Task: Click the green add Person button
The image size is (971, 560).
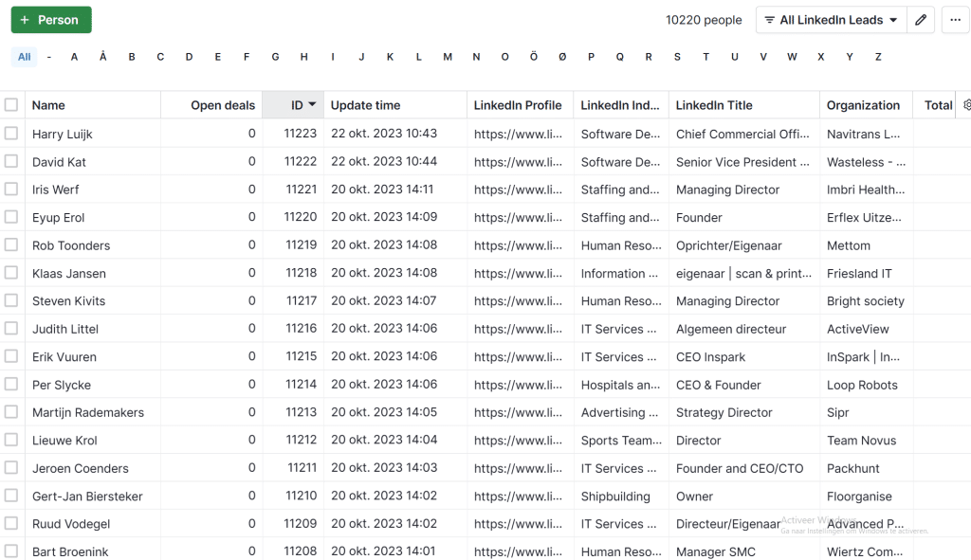Action: [51, 20]
